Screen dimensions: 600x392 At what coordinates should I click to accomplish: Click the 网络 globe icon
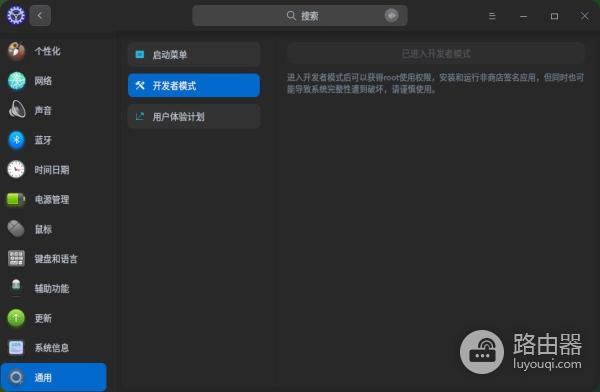16,81
